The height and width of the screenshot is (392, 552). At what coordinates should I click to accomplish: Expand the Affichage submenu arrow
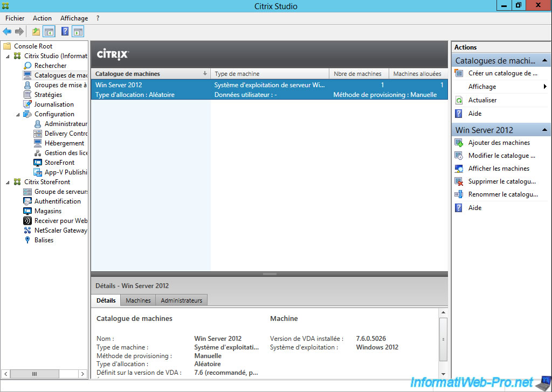(x=545, y=87)
